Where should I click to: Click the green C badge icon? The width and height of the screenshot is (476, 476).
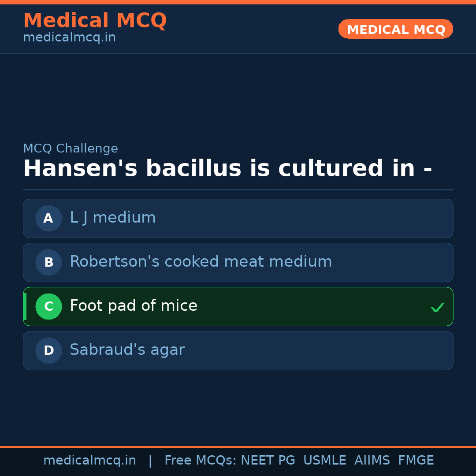[x=48, y=306]
